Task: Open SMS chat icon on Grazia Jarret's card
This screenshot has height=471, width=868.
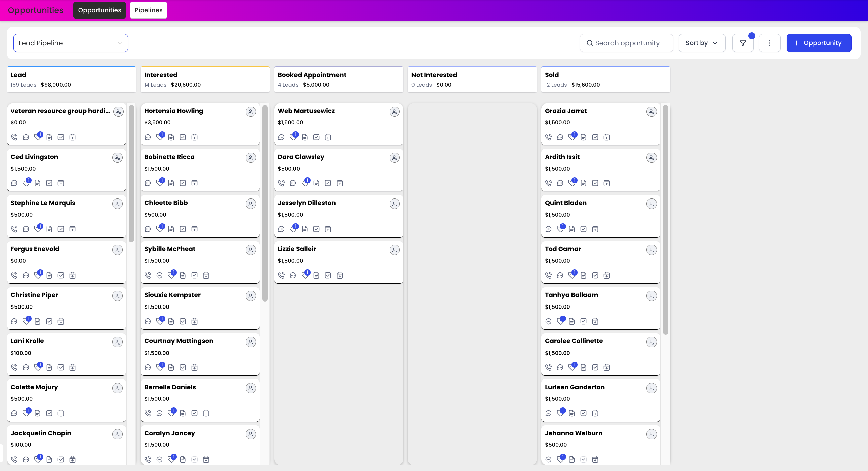Action: (x=560, y=137)
